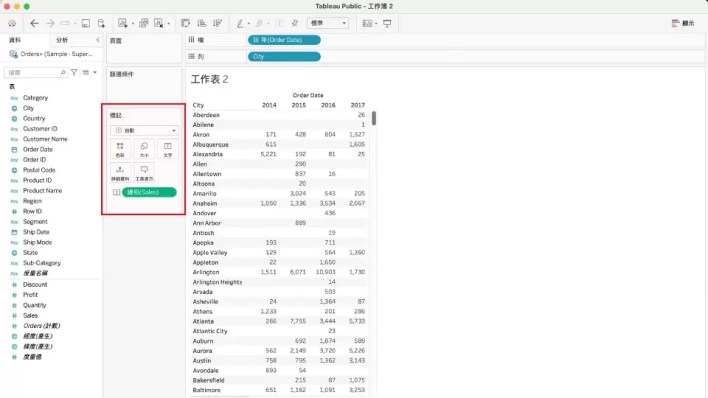Switch to the Analysis tab
Viewport: 708px width, 398px height.
62,40
